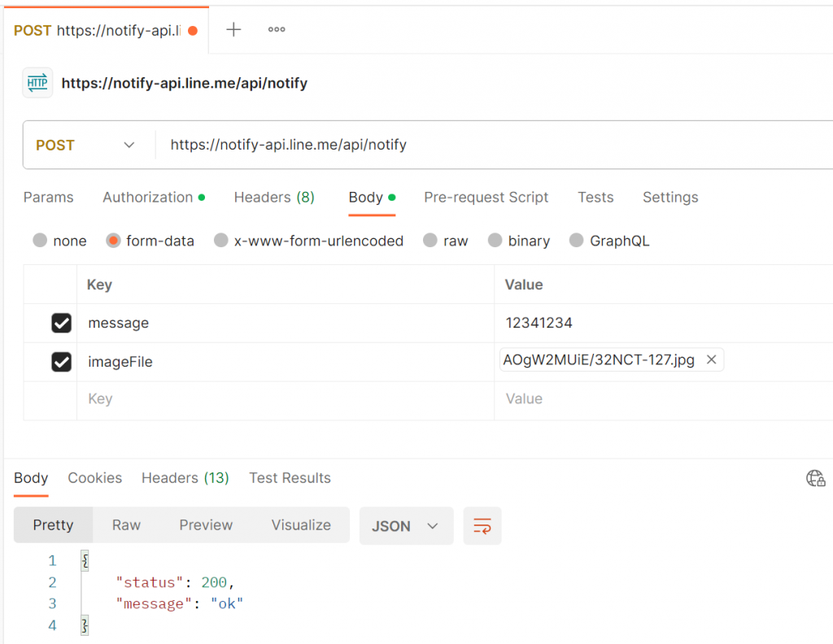Screen dimensions: 833x644
Task: Click the request URL input field
Action: pyautogui.click(x=488, y=146)
